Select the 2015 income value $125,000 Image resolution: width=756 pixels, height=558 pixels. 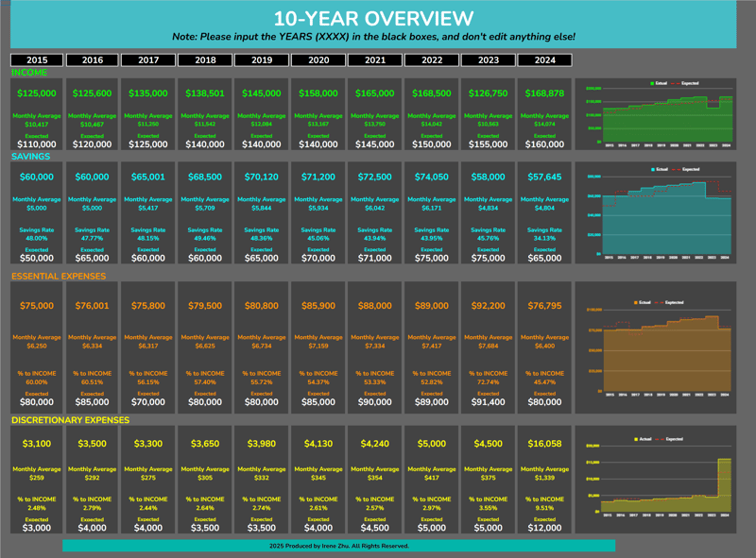pyautogui.click(x=37, y=93)
